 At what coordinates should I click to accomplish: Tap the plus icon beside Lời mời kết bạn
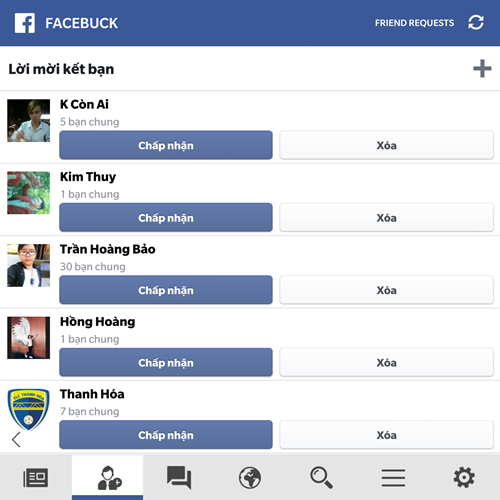482,69
